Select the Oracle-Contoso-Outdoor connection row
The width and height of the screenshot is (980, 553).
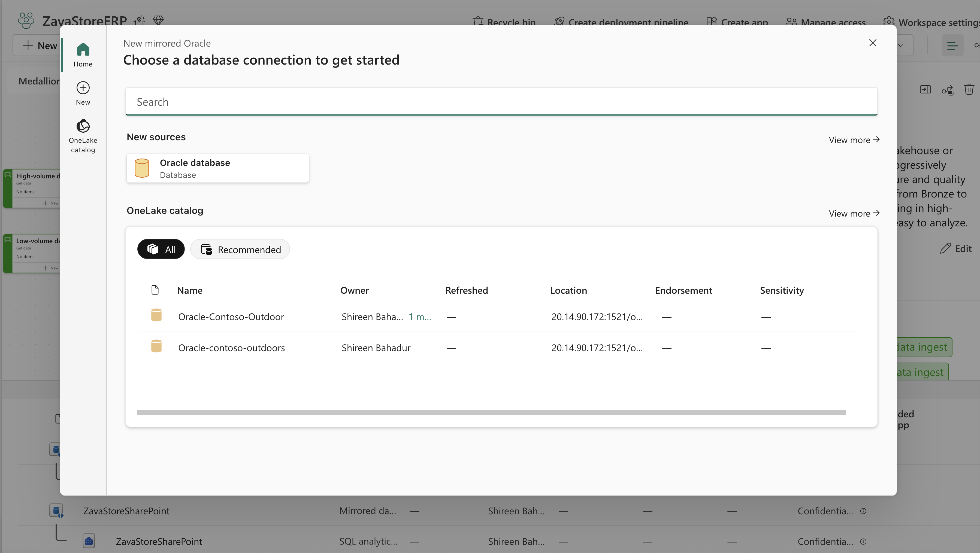point(231,317)
